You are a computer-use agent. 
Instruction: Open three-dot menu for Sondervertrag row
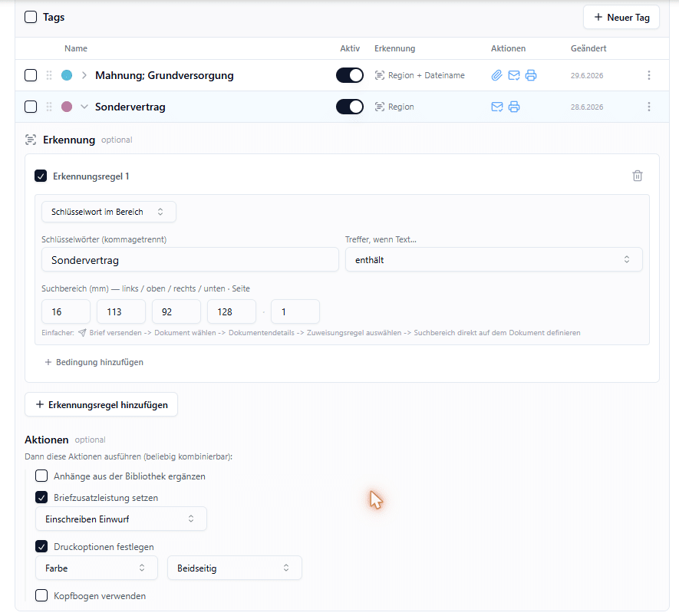point(648,107)
